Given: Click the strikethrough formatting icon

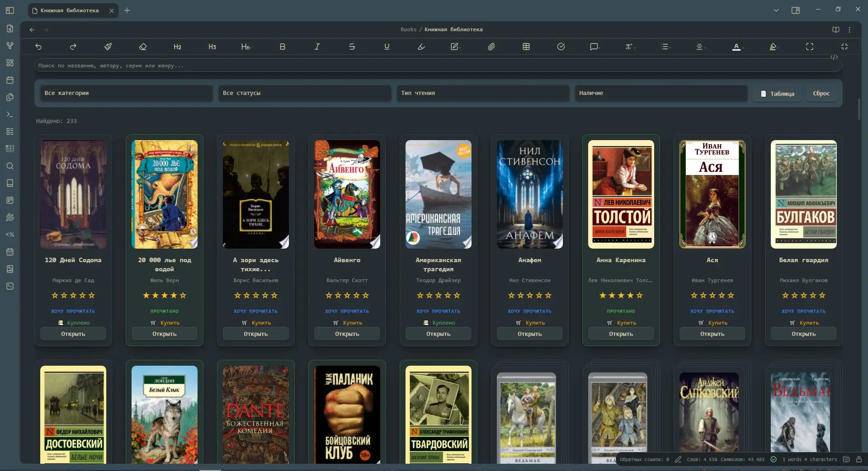Looking at the screenshot, I should click(x=352, y=47).
